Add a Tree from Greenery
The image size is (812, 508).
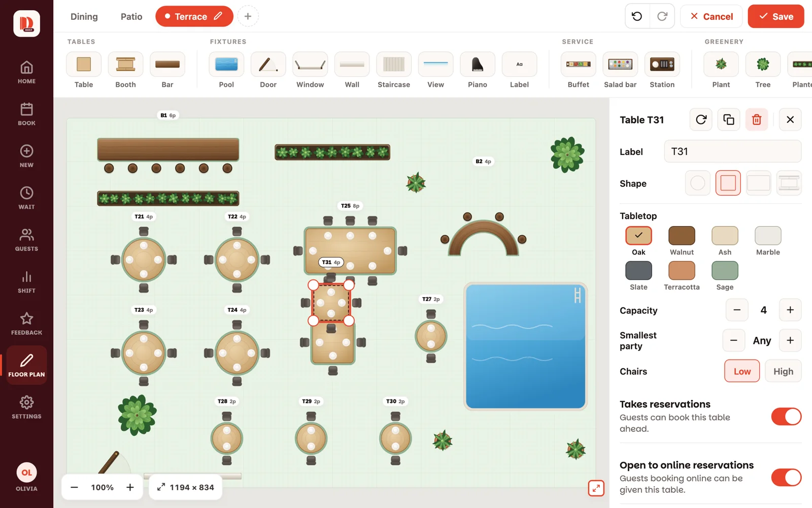(x=763, y=65)
